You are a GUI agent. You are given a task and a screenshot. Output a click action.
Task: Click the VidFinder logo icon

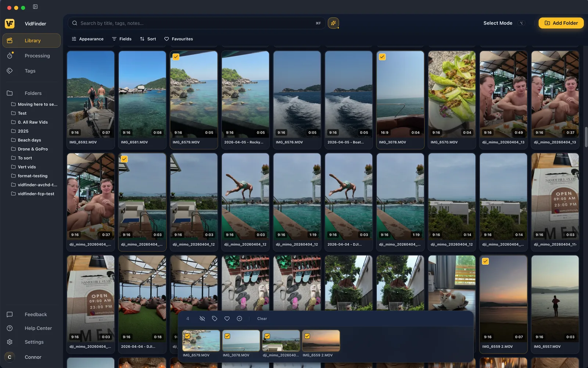pyautogui.click(x=10, y=24)
